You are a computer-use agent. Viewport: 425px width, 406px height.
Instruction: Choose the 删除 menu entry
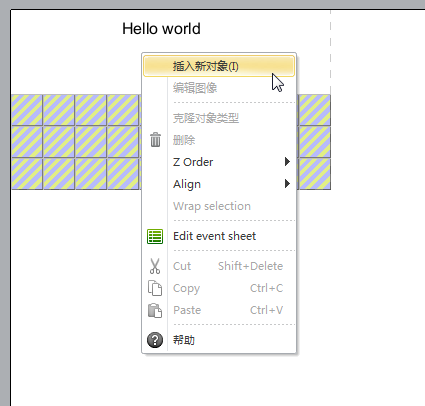coord(219,140)
